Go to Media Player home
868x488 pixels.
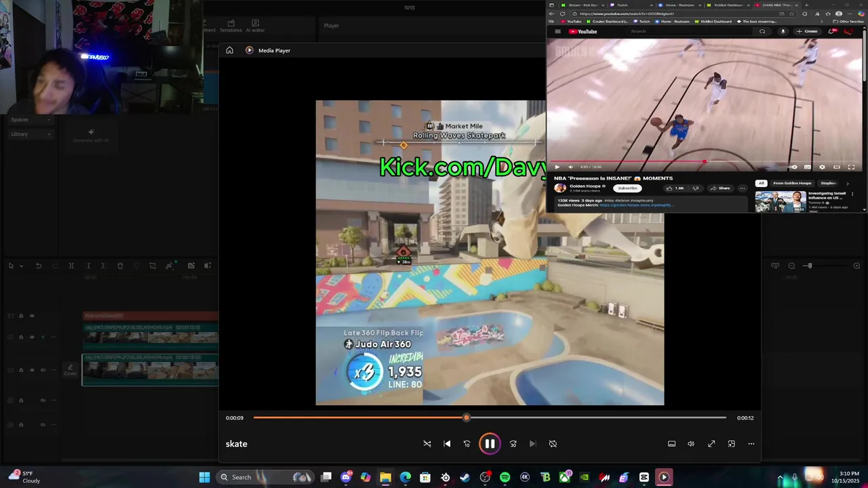click(x=230, y=50)
